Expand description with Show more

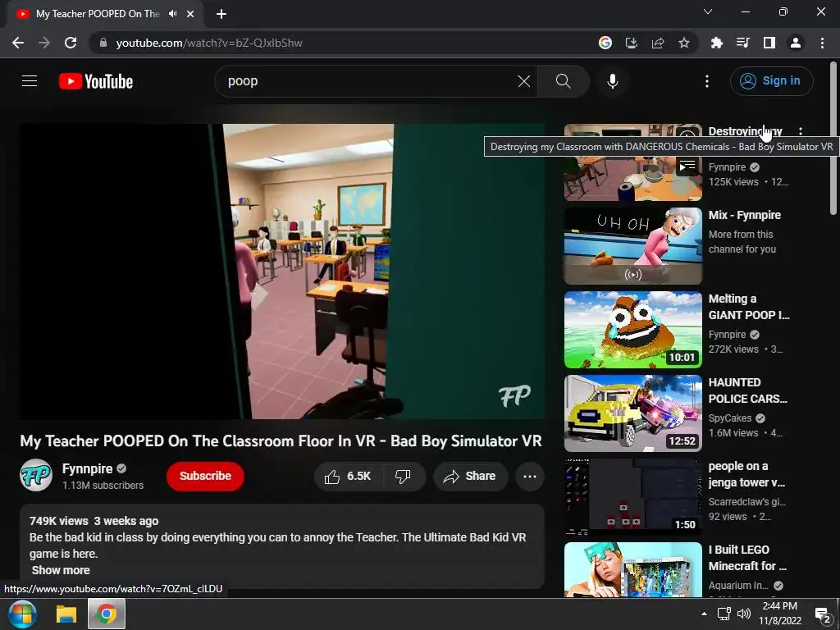point(61,570)
